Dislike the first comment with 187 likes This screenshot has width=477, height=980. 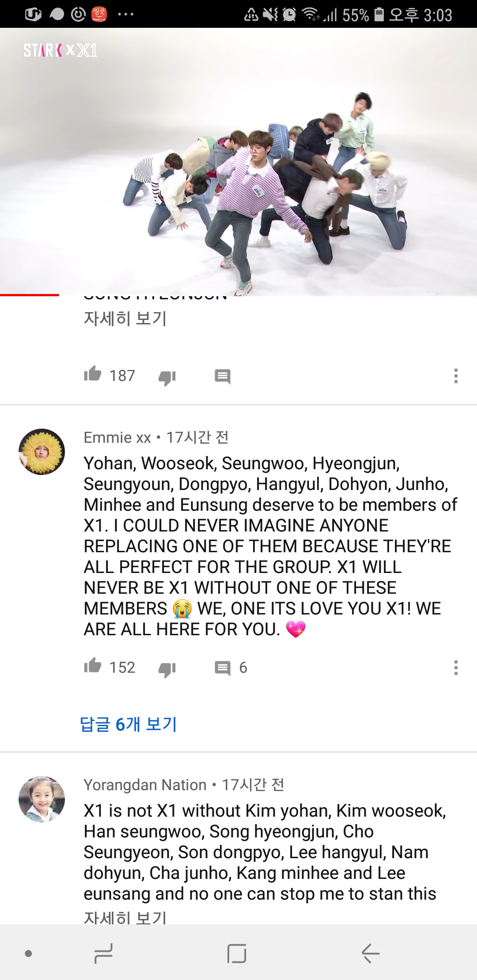167,377
